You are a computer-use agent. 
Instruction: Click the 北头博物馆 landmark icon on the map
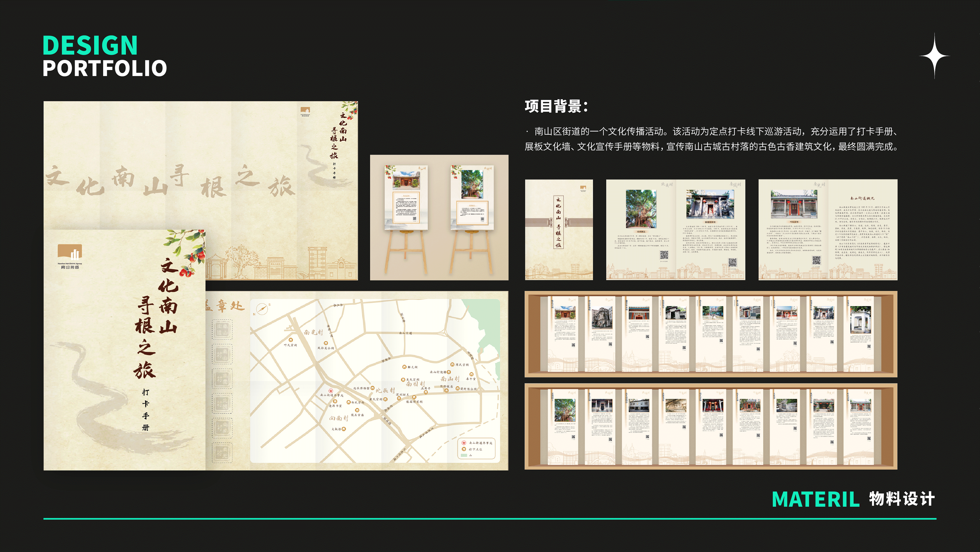pos(373,388)
